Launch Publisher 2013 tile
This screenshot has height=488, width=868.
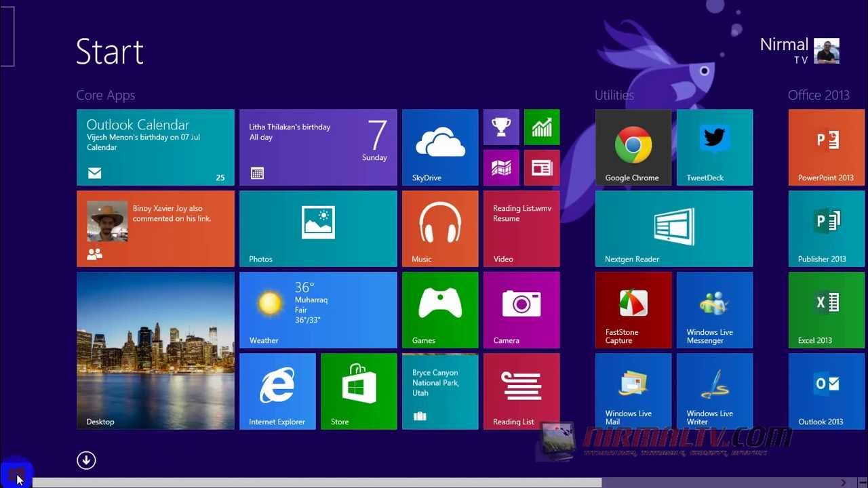828,228
